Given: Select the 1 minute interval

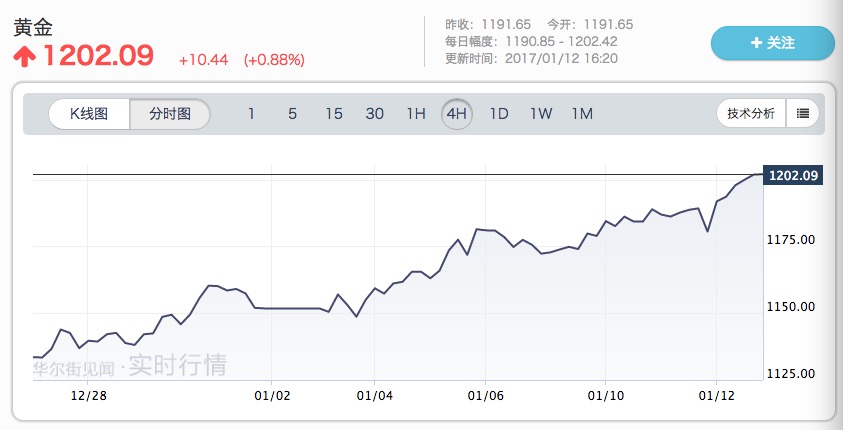Looking at the screenshot, I should 251,114.
